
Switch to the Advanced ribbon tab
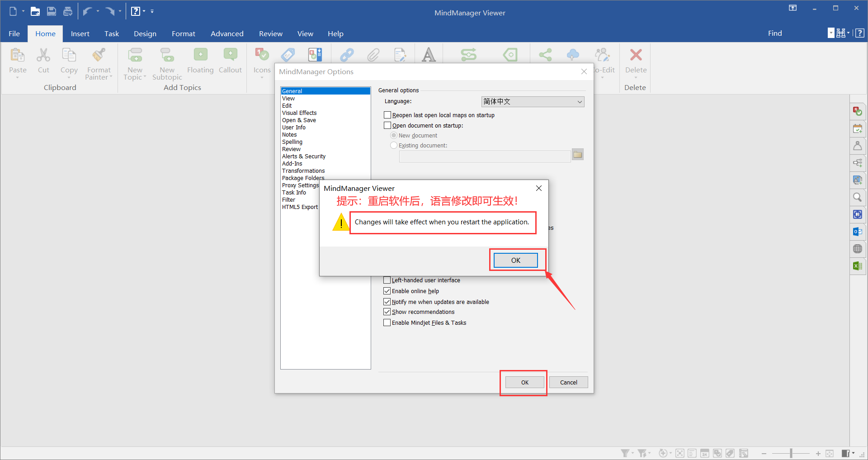click(x=226, y=33)
